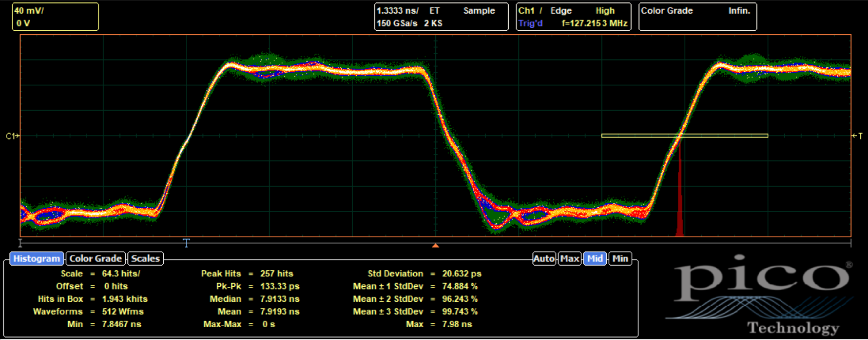868x340 pixels.
Task: Enable the Min size mode
Action: [x=620, y=258]
